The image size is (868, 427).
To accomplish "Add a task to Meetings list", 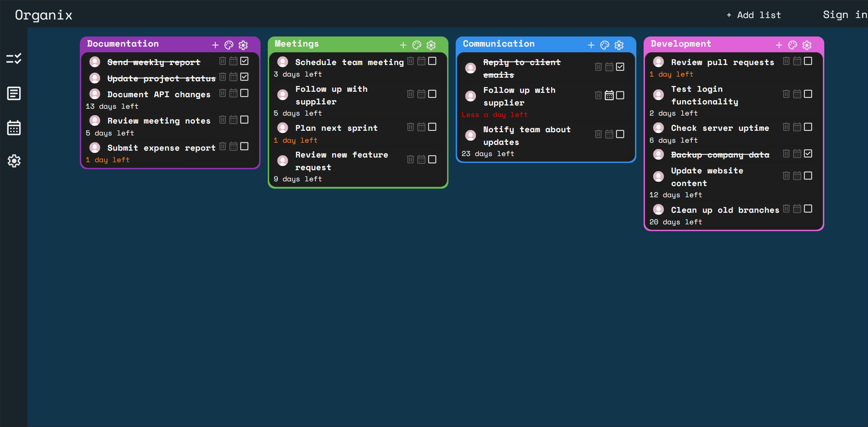I will (403, 45).
